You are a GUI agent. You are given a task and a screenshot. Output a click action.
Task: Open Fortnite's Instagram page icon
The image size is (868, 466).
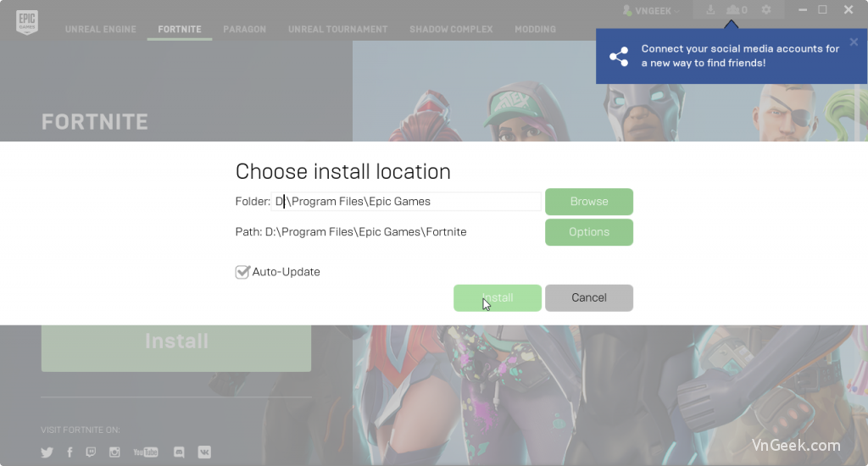pos(114,452)
